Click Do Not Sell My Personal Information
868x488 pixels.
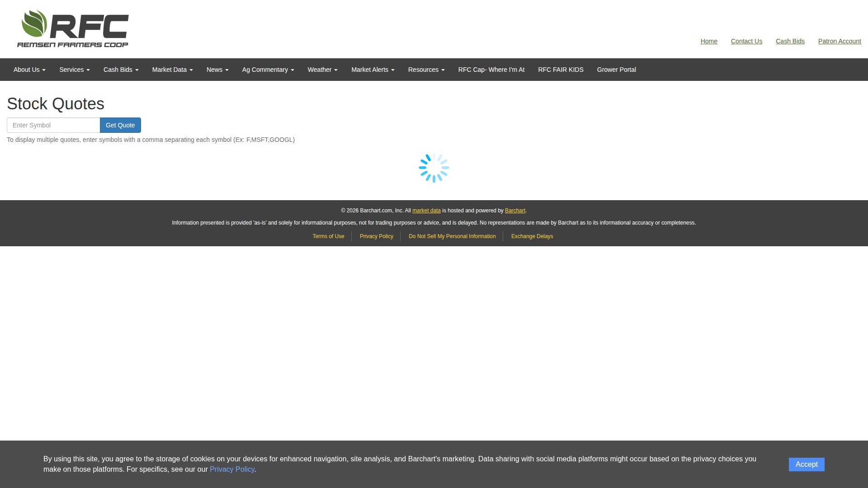(x=452, y=236)
